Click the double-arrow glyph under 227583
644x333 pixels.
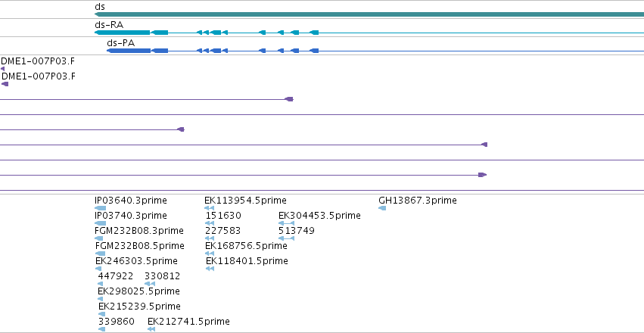coord(210,238)
